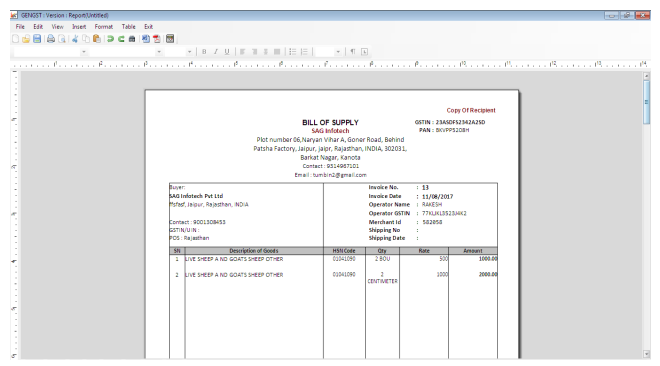Click the PAN value BKVPP5208H
Viewport: 660px width, 366px height.
coord(452,130)
